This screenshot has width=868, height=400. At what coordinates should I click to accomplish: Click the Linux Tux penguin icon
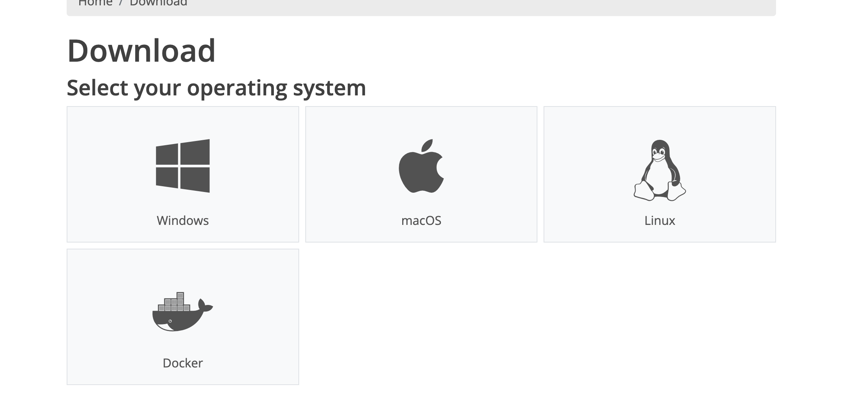click(x=660, y=170)
